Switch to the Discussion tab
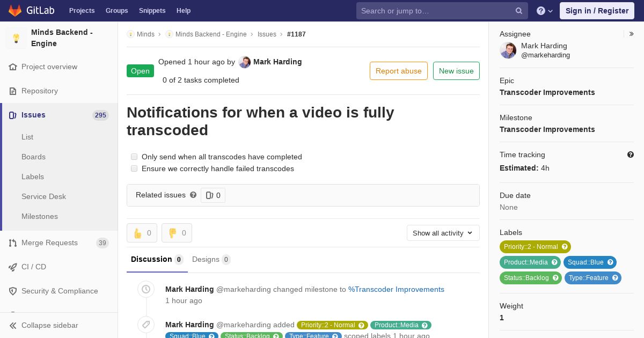 click(157, 260)
